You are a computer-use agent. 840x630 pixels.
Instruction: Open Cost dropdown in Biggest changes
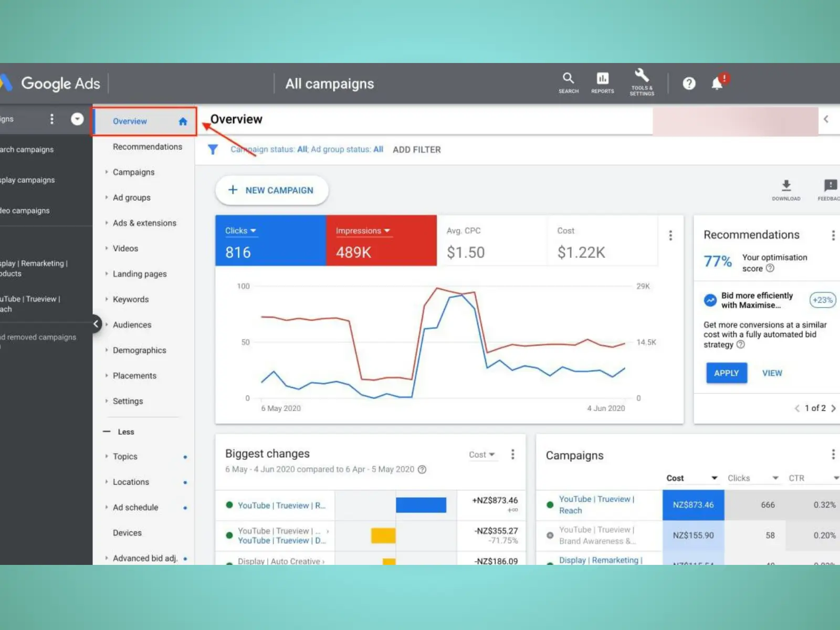pyautogui.click(x=481, y=455)
